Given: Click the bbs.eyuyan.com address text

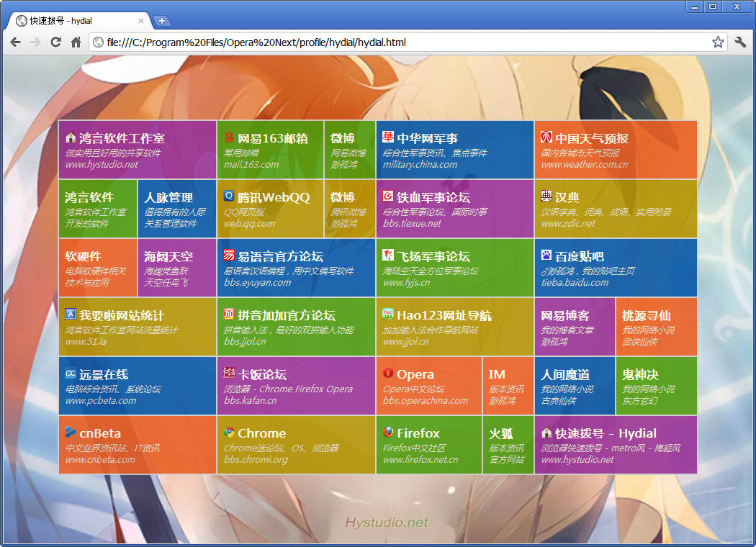Looking at the screenshot, I should (x=258, y=282).
